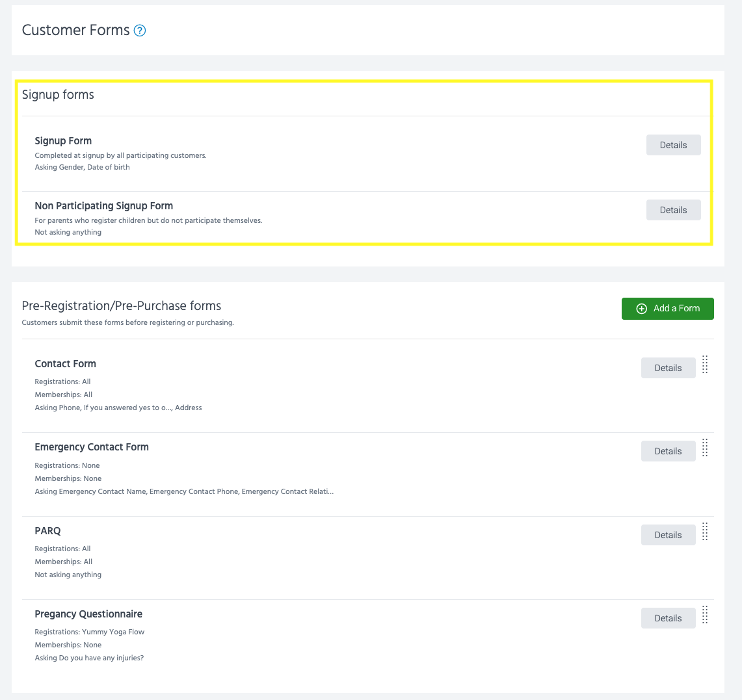Screen dimensions: 742x700
Task: Click the drag handle for Contact Form
Action: coord(705,365)
